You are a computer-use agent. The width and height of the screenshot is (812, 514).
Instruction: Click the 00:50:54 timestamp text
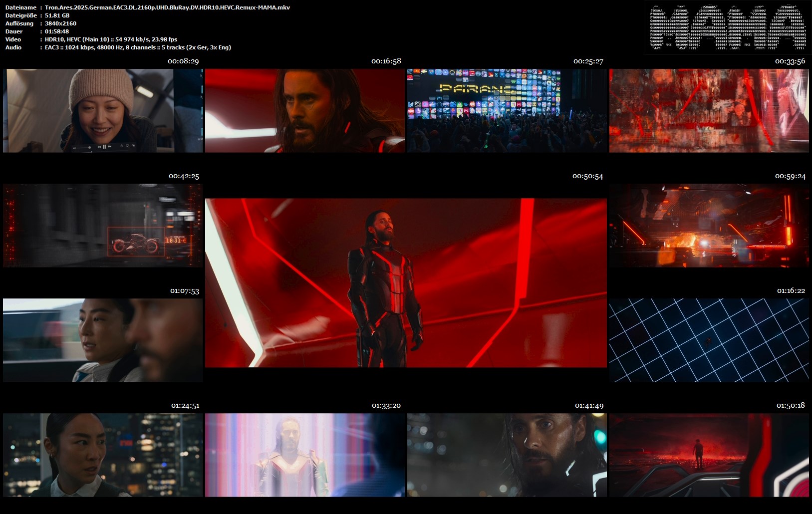coord(588,176)
